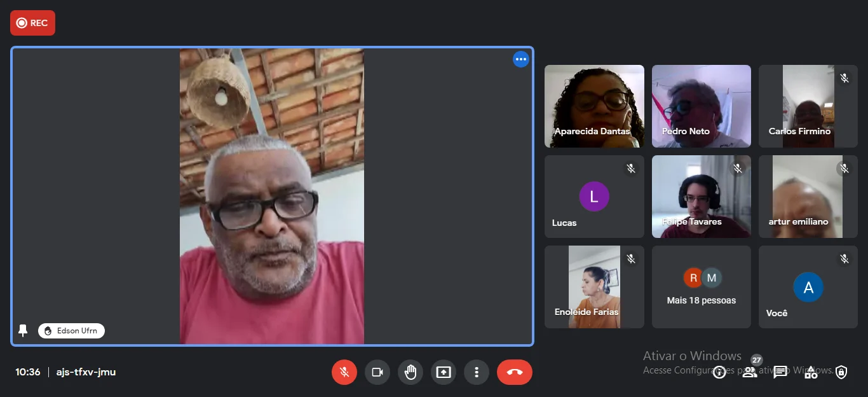Click the pin icon on Edson's video
The image size is (868, 397).
[x=24, y=331]
